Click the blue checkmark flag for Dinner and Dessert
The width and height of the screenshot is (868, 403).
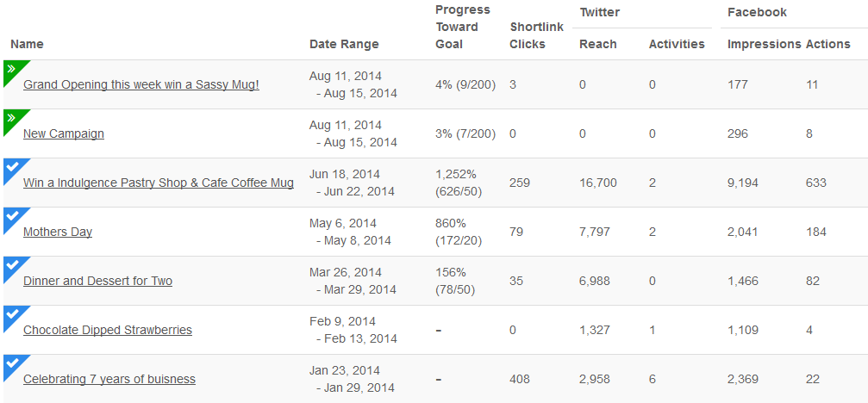pos(11,266)
